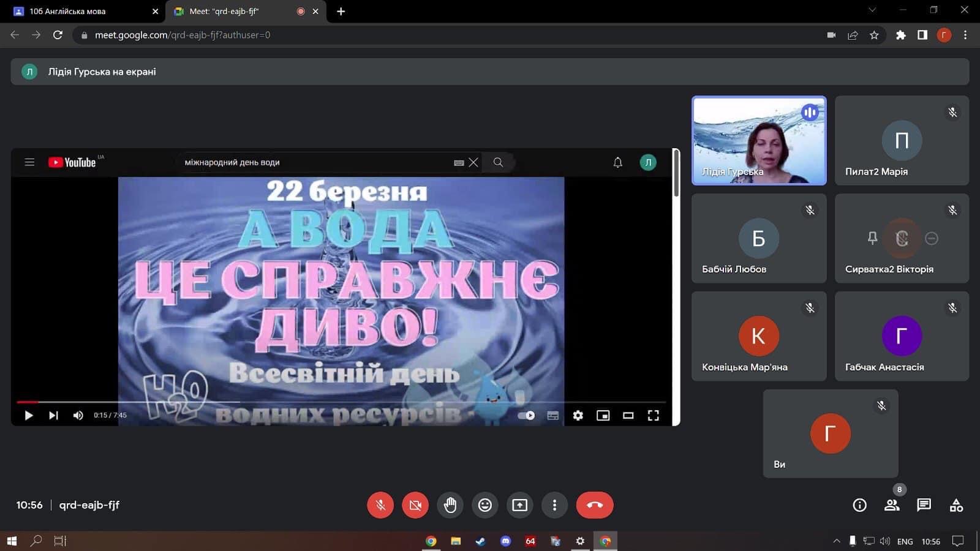Open tab search chevron in title bar
The image size is (980, 551).
872,10
